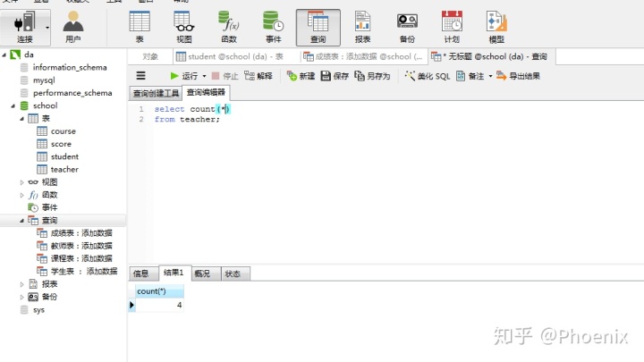Select the Event (事件) toolbar icon

pyautogui.click(x=273, y=27)
